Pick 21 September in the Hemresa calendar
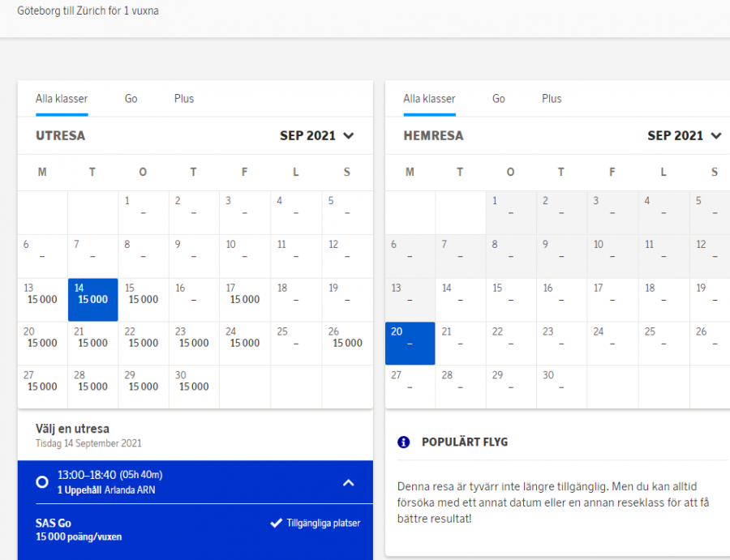The width and height of the screenshot is (730, 560). (460, 344)
